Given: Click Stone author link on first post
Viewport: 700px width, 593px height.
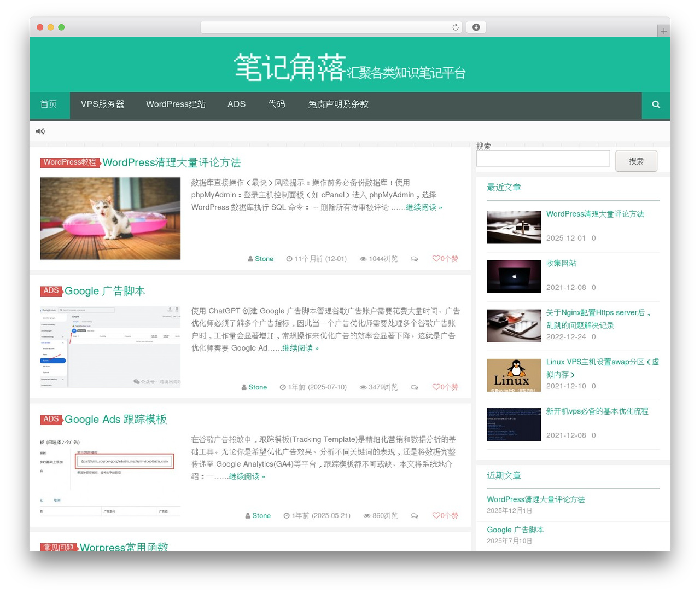Looking at the screenshot, I should pyautogui.click(x=264, y=259).
